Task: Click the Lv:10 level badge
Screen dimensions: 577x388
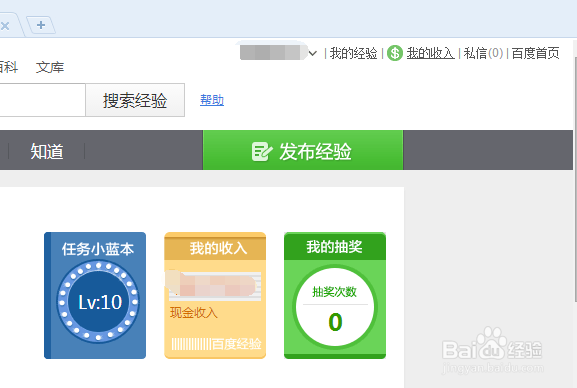Action: click(98, 302)
